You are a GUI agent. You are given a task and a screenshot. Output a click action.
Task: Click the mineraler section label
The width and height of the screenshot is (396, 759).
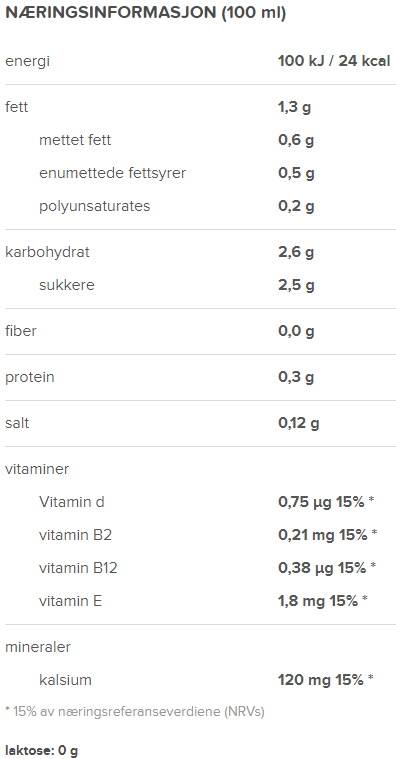point(38,647)
